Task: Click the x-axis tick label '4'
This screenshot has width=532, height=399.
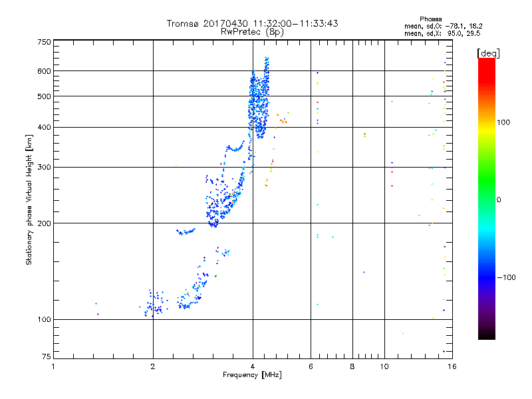Action: point(253,366)
